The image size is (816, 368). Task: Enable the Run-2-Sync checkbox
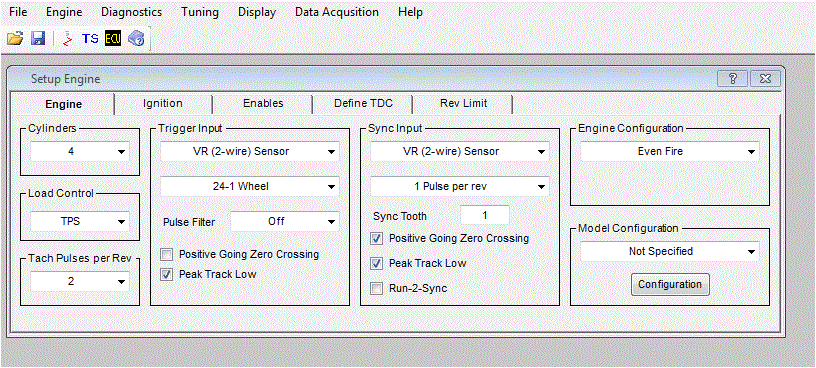376,288
